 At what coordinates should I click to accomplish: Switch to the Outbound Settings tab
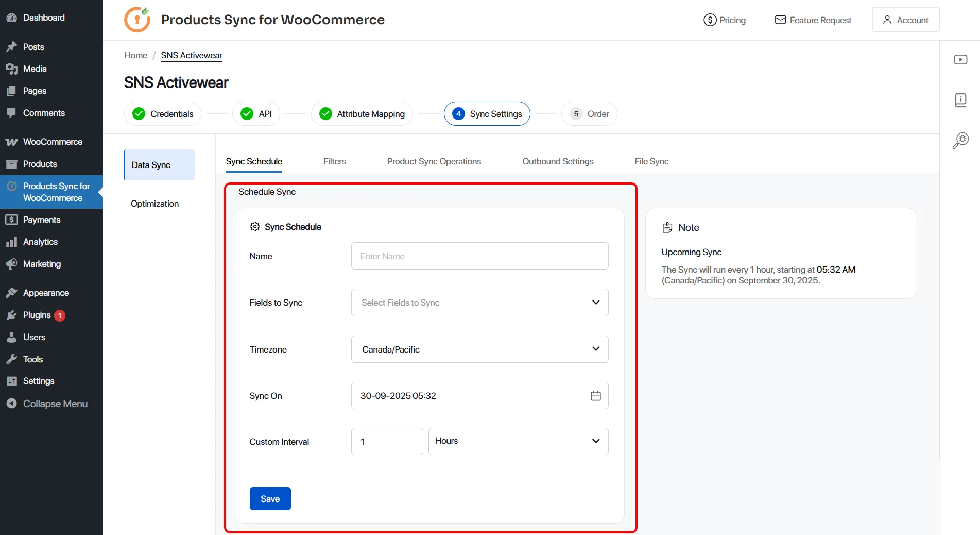pyautogui.click(x=558, y=161)
